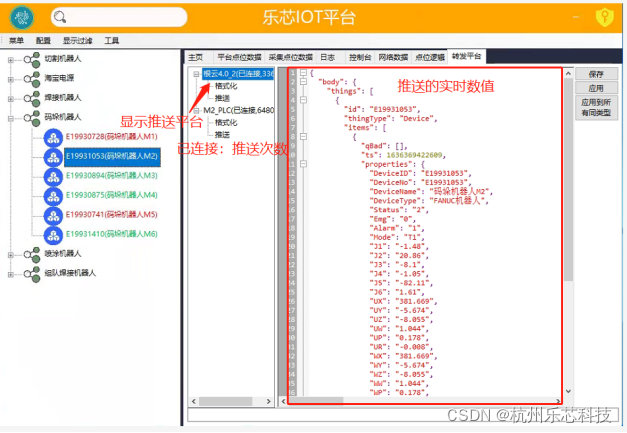Collapse the 码垛机器人 tree node
Viewport: 627px width, 433px height.
[11, 118]
